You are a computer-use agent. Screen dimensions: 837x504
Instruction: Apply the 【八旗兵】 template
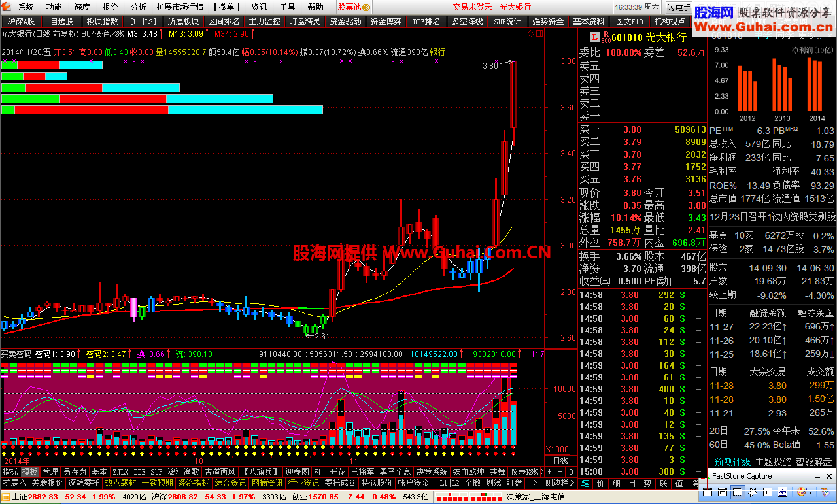[261, 471]
